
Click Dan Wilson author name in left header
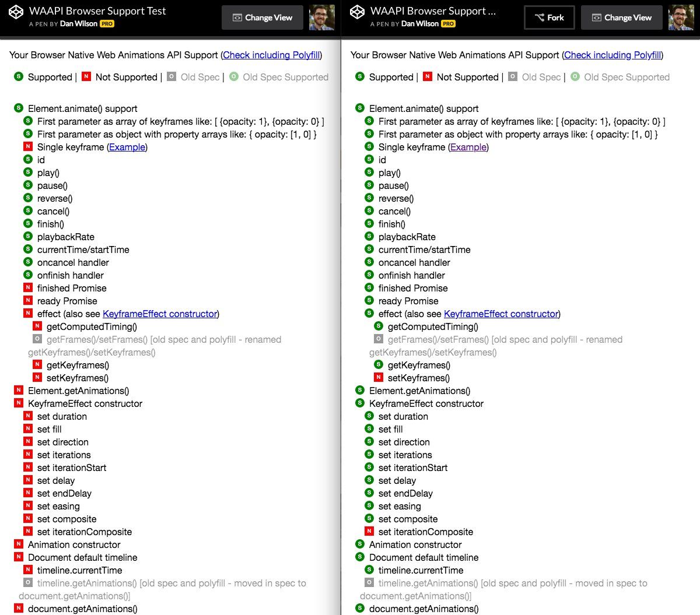click(x=79, y=24)
